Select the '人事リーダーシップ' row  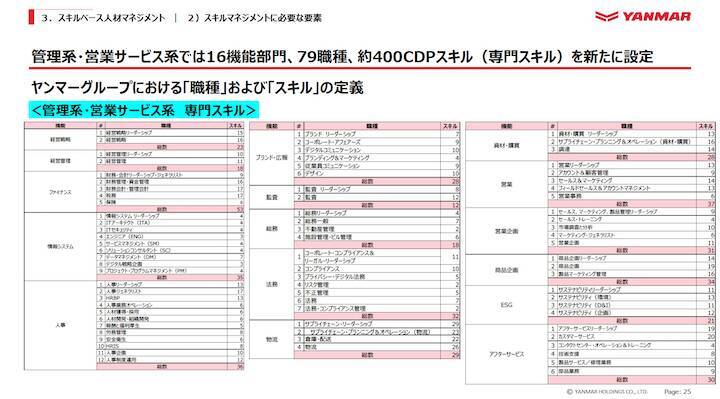pyautogui.click(x=170, y=284)
